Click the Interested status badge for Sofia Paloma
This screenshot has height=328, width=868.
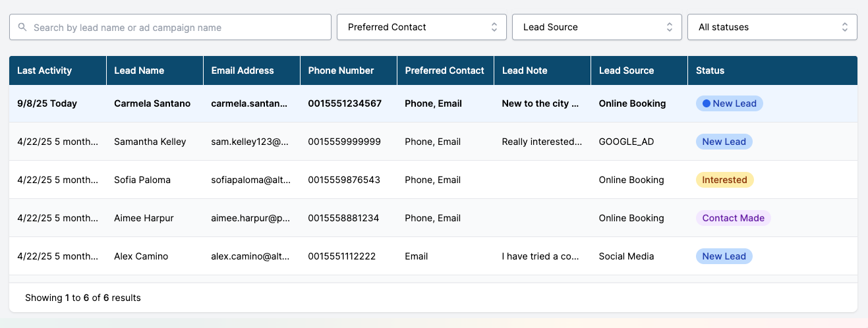[x=724, y=180]
